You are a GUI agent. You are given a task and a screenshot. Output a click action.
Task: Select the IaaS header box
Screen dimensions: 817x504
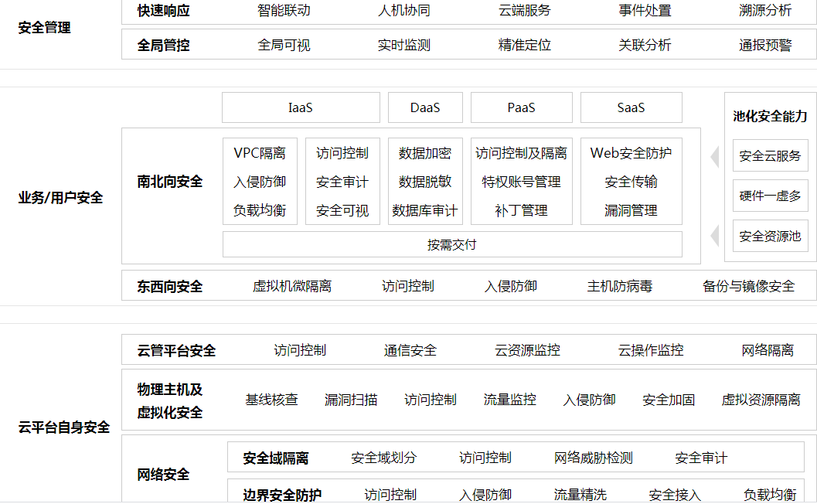[301, 107]
